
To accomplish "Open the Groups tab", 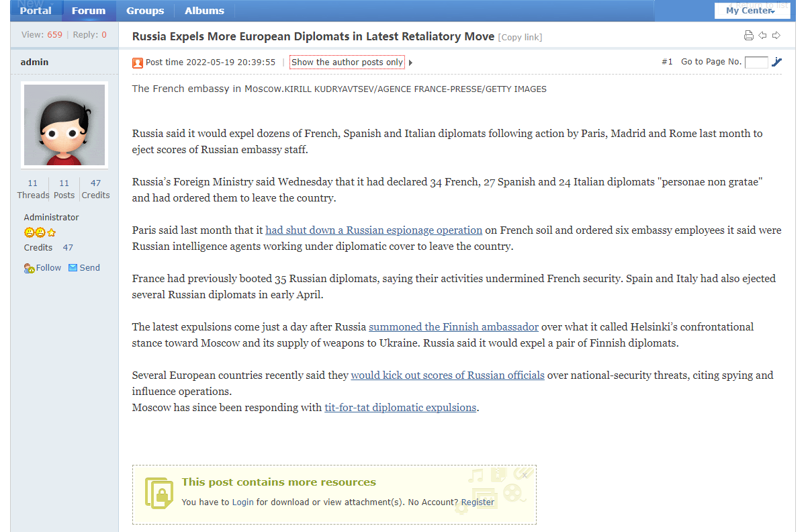I will [145, 11].
